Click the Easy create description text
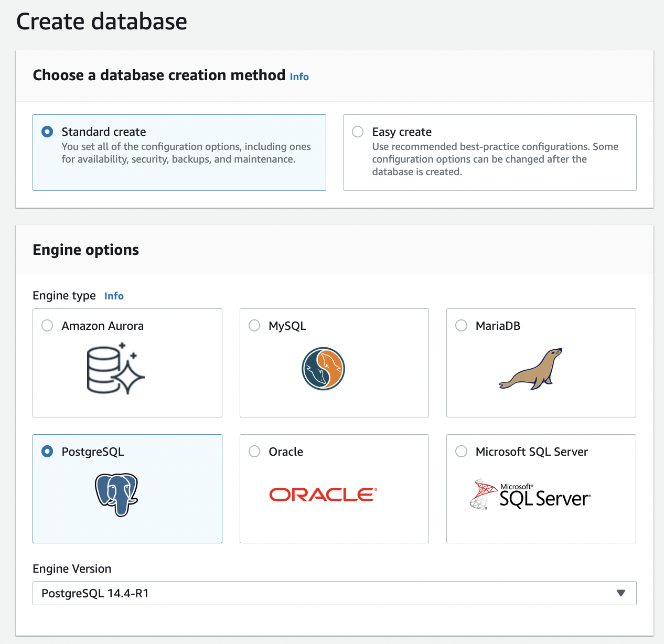 pos(495,159)
